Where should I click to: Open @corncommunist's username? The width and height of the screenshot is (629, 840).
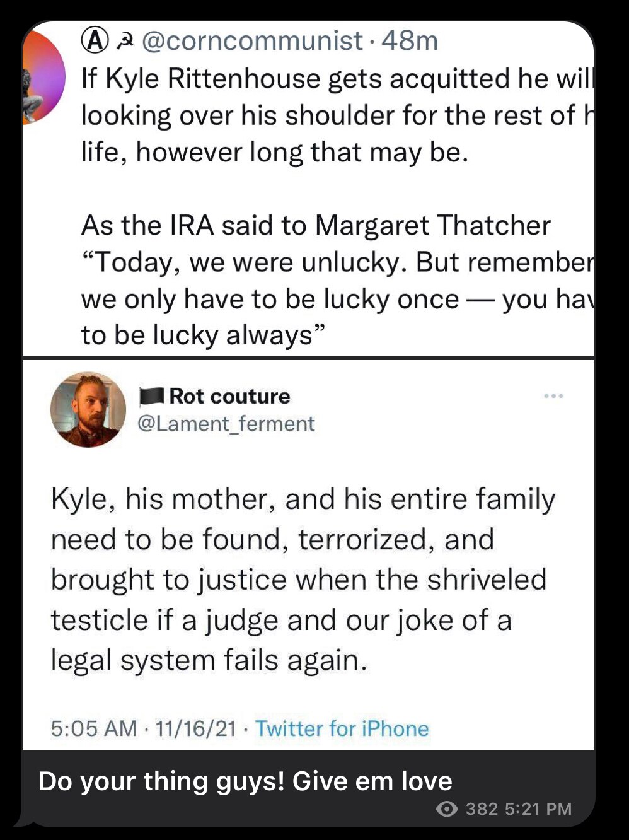pyautogui.click(x=252, y=40)
